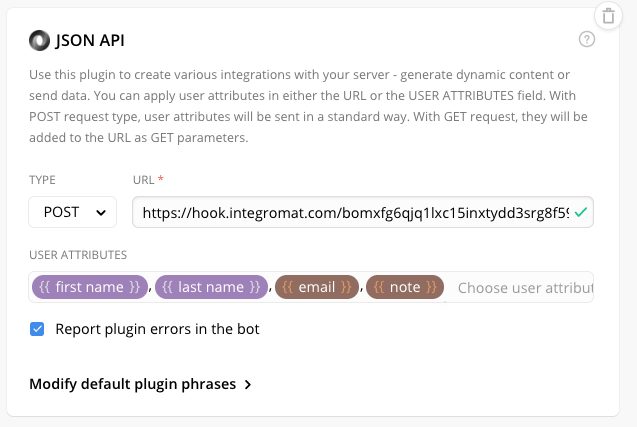
Task: Open help via question mark icon
Action: [587, 39]
